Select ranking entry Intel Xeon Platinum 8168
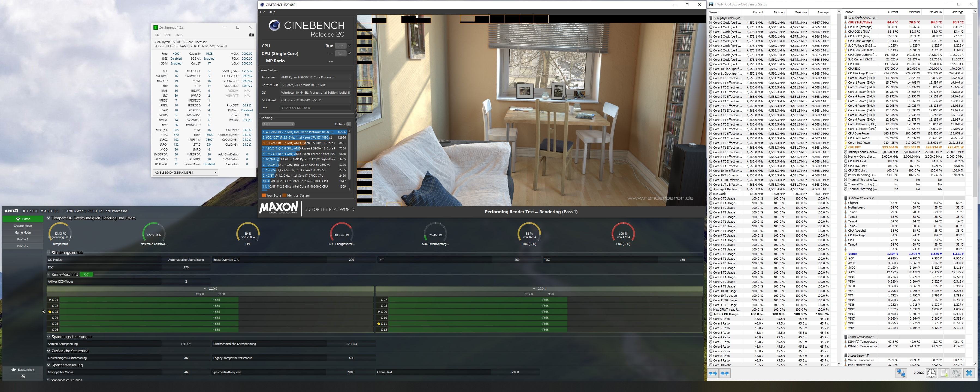This screenshot has height=392, width=980. tap(304, 132)
